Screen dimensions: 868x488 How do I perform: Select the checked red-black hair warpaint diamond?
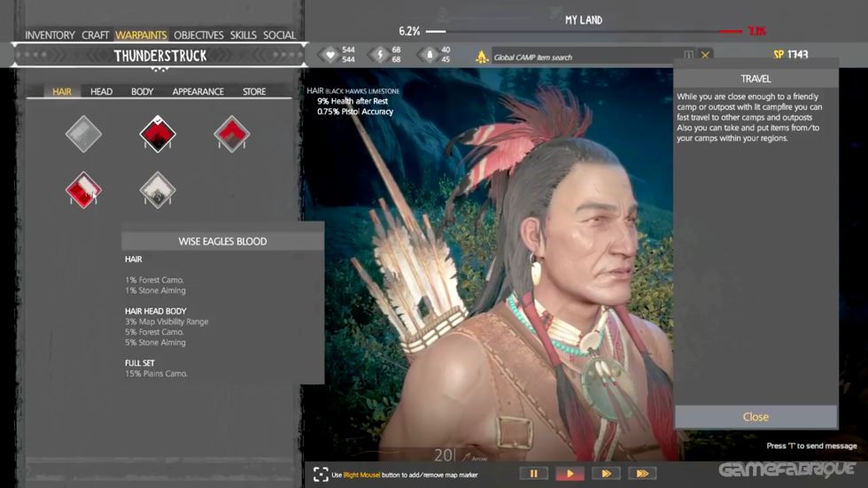point(158,134)
